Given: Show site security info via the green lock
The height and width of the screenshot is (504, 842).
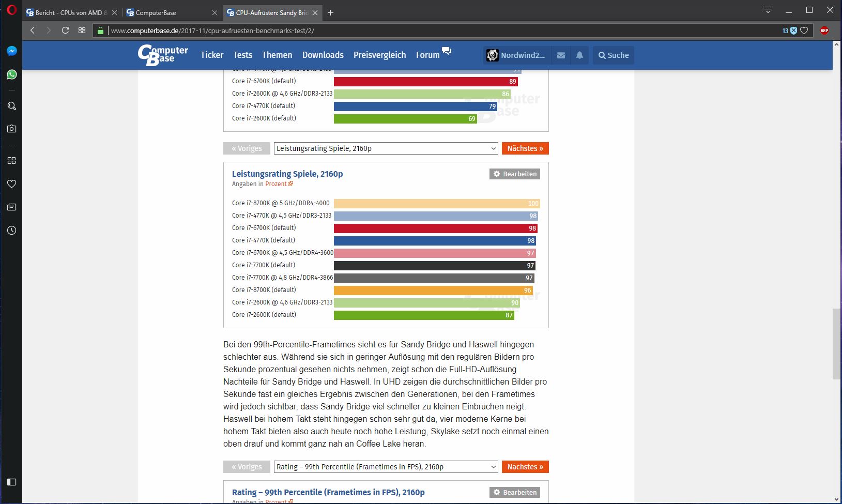Looking at the screenshot, I should pos(100,30).
